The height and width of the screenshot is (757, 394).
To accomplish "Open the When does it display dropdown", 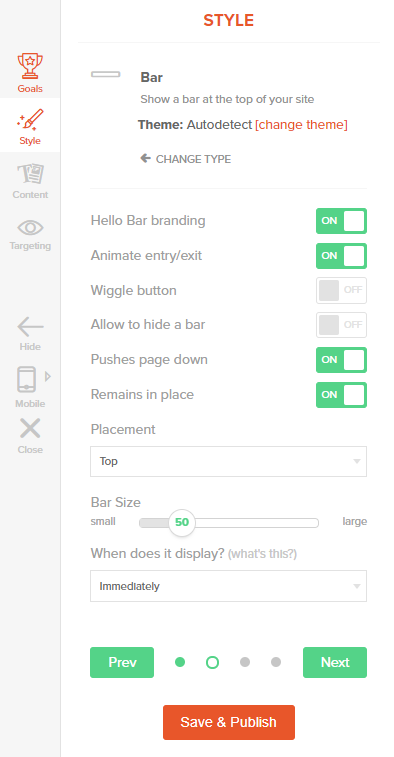I will [x=228, y=586].
